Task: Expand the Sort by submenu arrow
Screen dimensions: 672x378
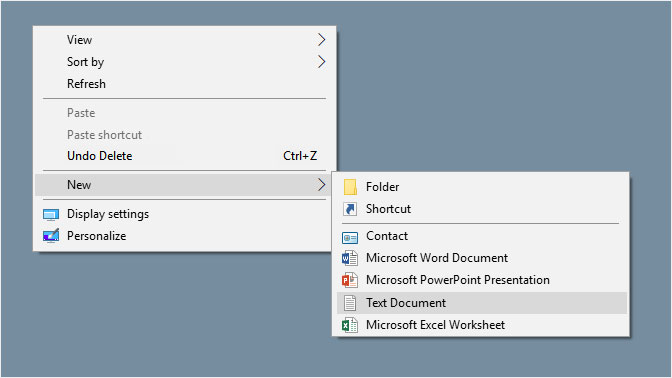Action: [321, 62]
